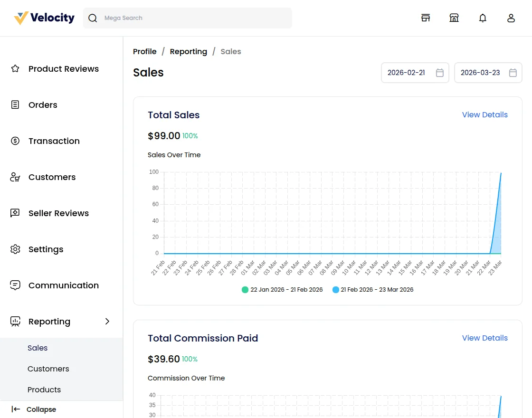
Task: Open notifications via the bell icon
Action: click(483, 18)
